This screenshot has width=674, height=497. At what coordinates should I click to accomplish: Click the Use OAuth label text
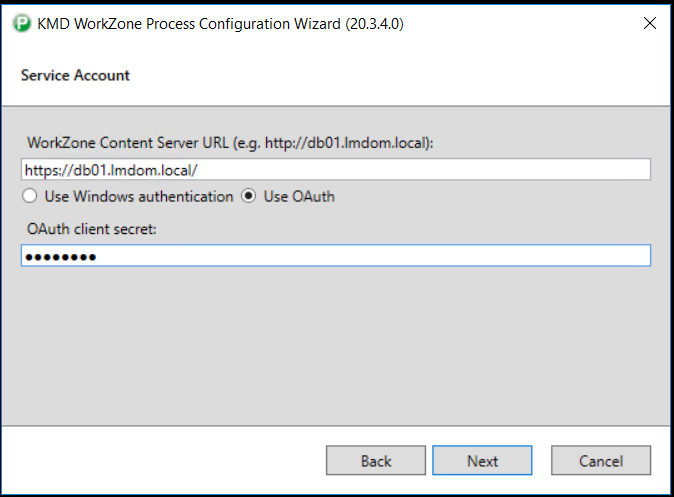[299, 196]
